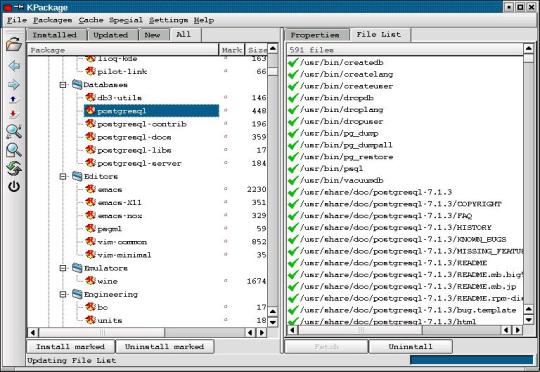540x372 pixels.
Task: Collapse the Editors tree group
Action: [x=63, y=176]
